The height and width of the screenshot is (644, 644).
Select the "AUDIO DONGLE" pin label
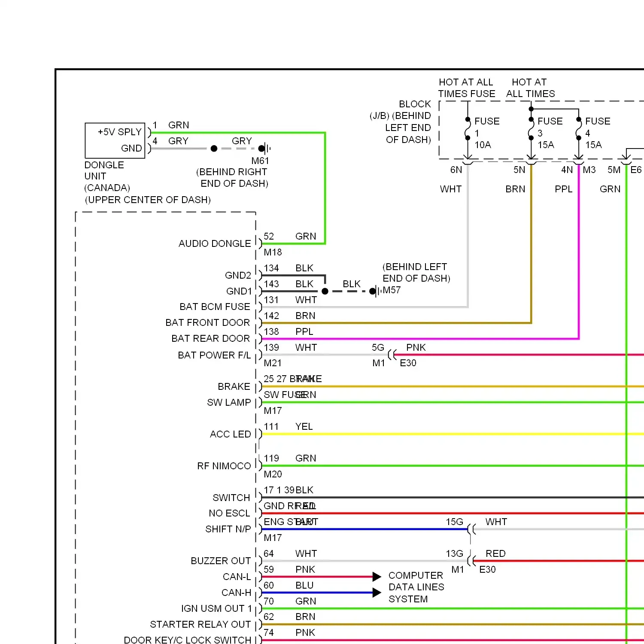pos(215,244)
